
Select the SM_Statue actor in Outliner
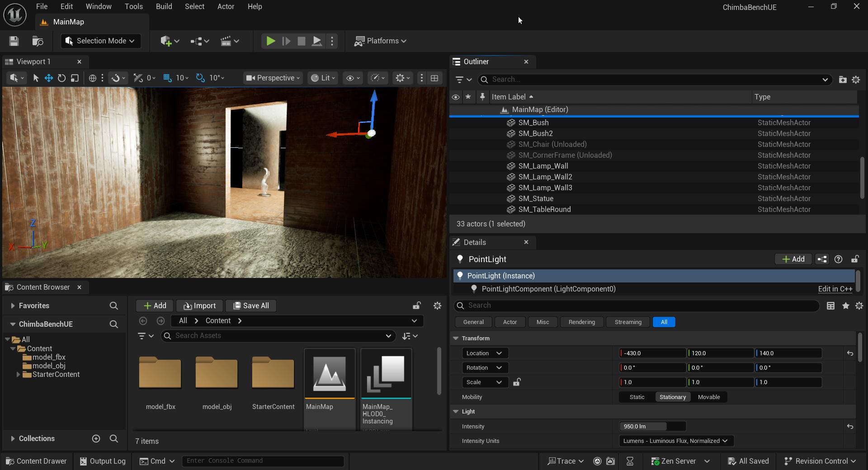(536, 199)
